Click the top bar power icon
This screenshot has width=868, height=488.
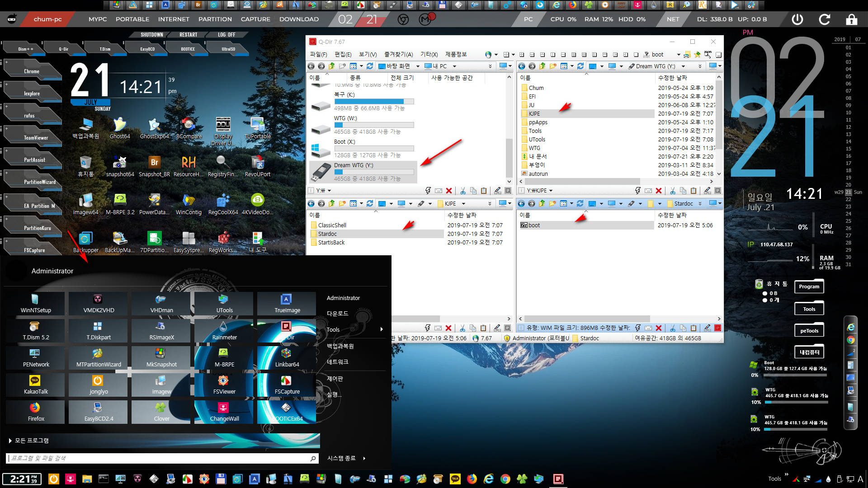point(797,19)
